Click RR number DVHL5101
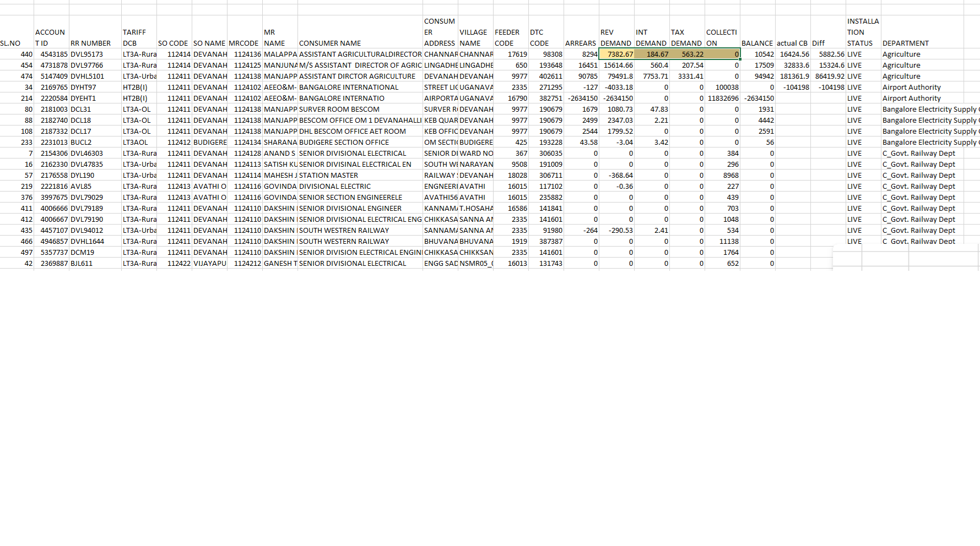The image size is (980, 546). (x=95, y=76)
